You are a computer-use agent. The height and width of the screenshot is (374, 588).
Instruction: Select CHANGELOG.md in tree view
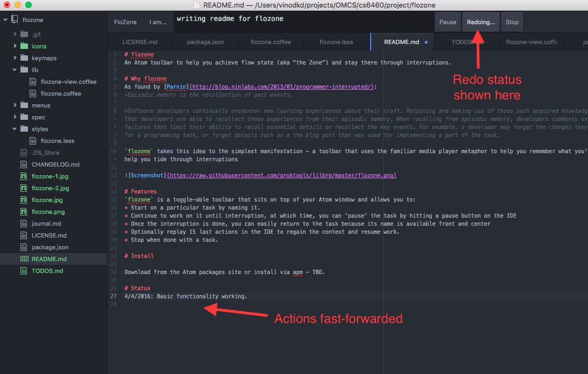coord(55,164)
